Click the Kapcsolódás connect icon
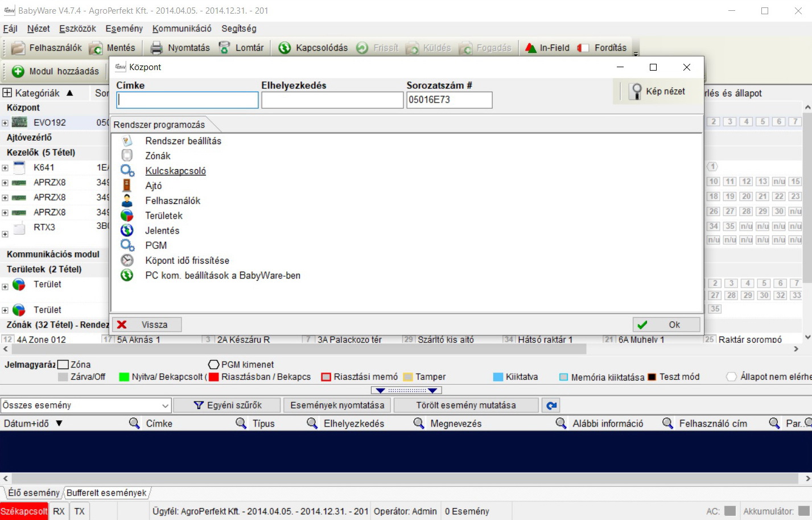Screen dimensions: 812x520 tap(285, 48)
